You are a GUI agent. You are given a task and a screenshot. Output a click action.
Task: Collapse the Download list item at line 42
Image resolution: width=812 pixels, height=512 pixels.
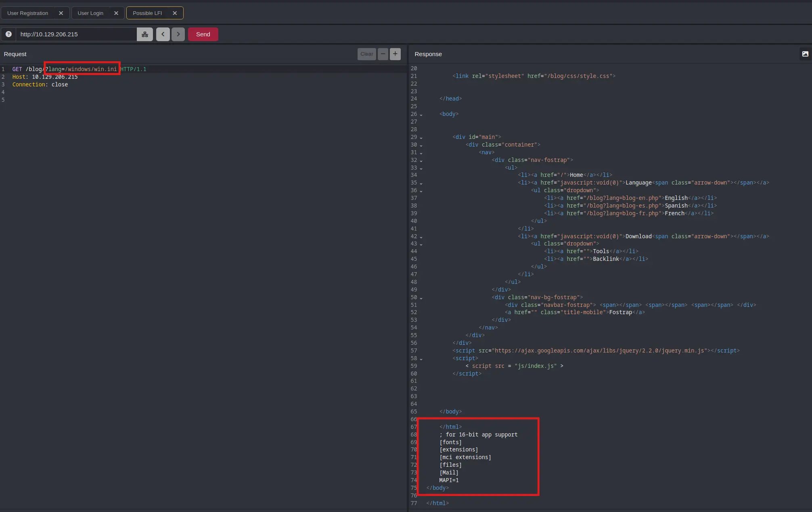[x=421, y=237]
